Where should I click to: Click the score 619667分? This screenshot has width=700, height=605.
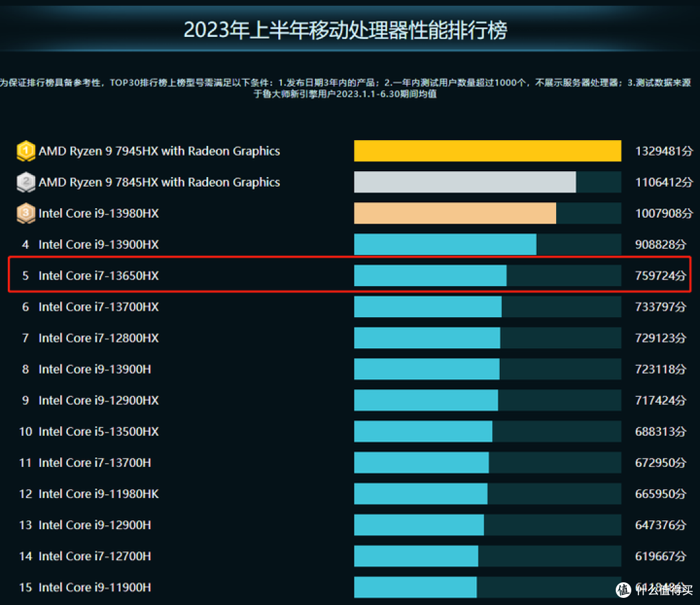click(x=660, y=556)
